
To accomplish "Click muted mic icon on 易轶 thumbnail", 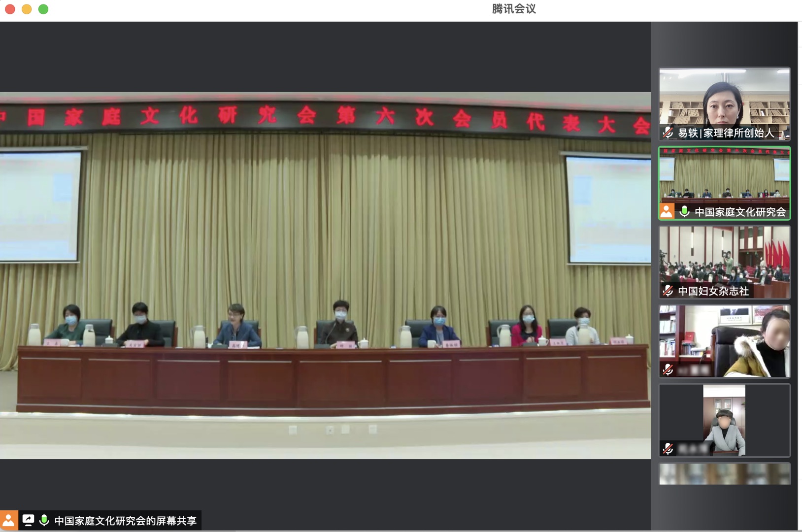I will (668, 133).
